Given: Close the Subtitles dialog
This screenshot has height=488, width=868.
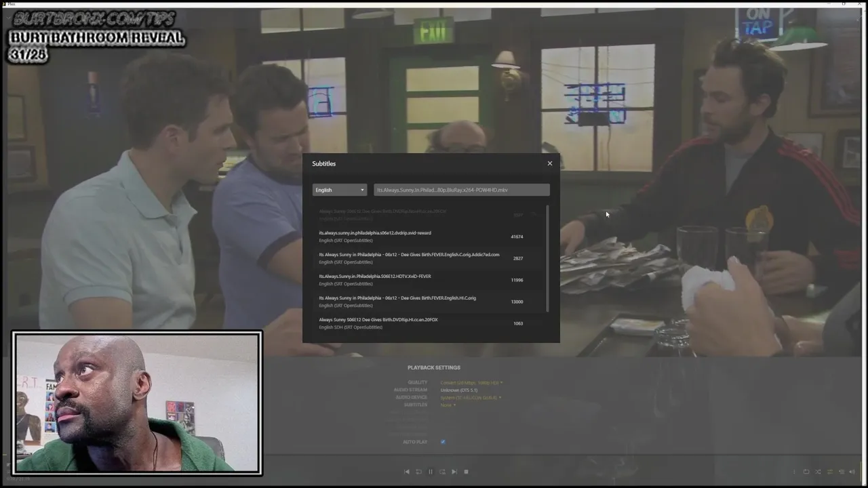Looking at the screenshot, I should 550,163.
